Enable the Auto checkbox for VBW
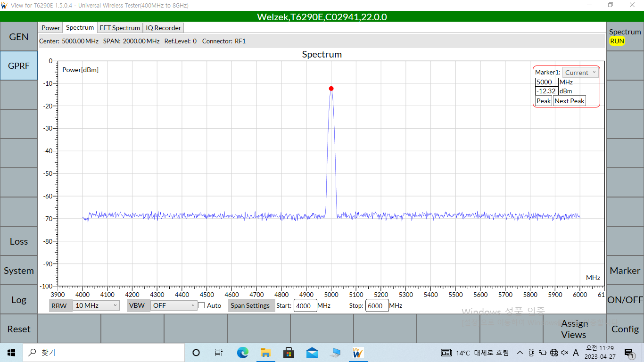This screenshot has width=644, height=362. 201,305
